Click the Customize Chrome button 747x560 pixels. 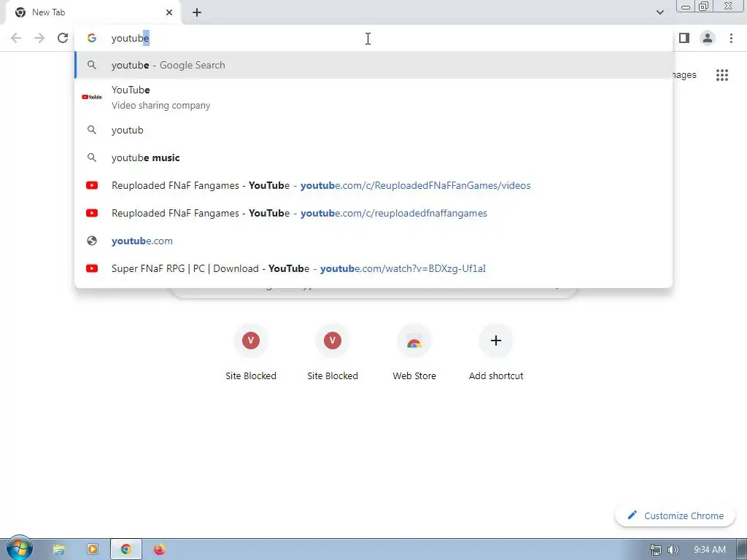[675, 516]
